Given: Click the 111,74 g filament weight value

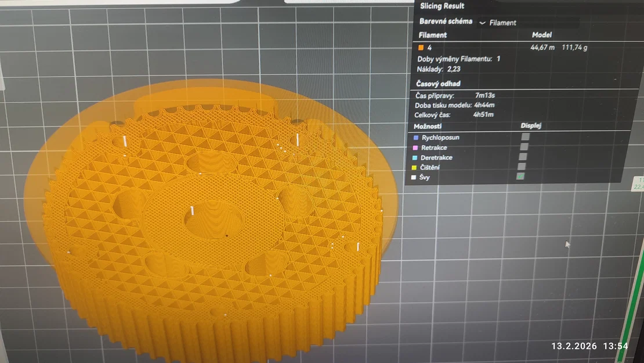Looking at the screenshot, I should (574, 48).
